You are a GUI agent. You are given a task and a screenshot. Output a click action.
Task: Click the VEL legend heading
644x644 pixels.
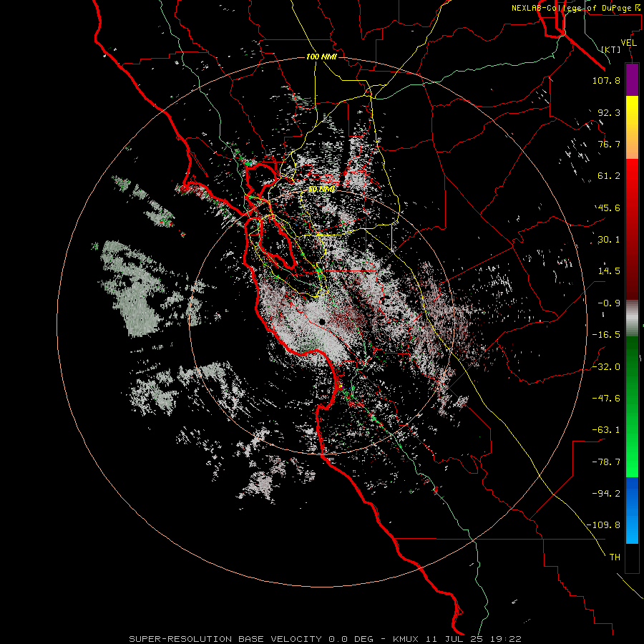[x=629, y=43]
